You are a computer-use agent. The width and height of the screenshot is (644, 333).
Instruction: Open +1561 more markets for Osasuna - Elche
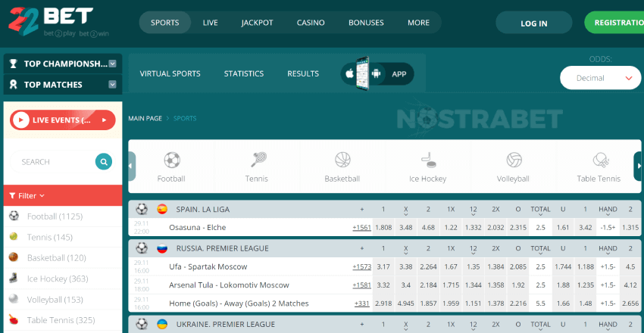click(362, 227)
